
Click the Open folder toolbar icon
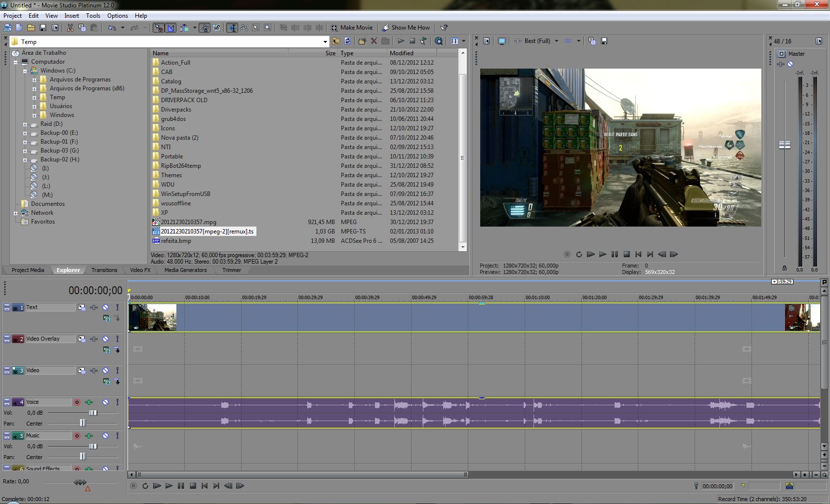pos(31,28)
